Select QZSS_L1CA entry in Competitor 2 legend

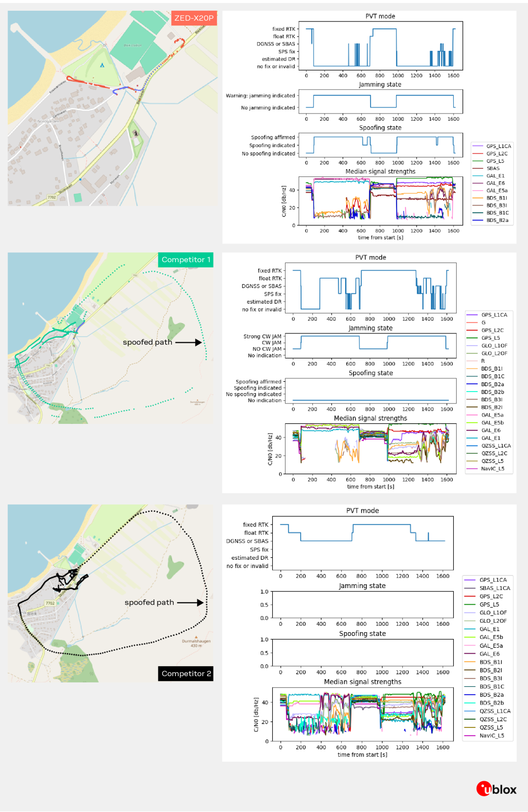(x=487, y=711)
